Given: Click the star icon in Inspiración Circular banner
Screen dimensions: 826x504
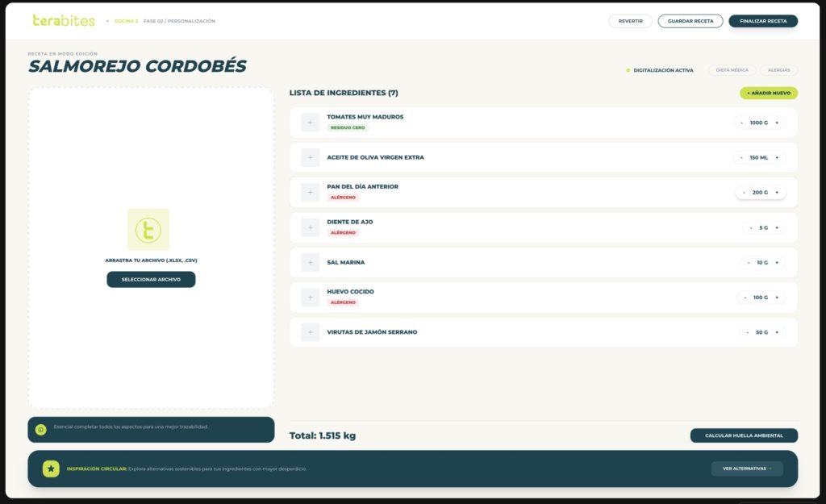Looking at the screenshot, I should point(51,469).
